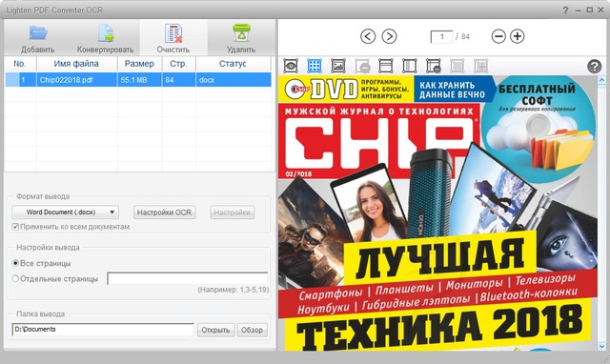
Task: Select Все страницы radio button
Action: click(15, 263)
